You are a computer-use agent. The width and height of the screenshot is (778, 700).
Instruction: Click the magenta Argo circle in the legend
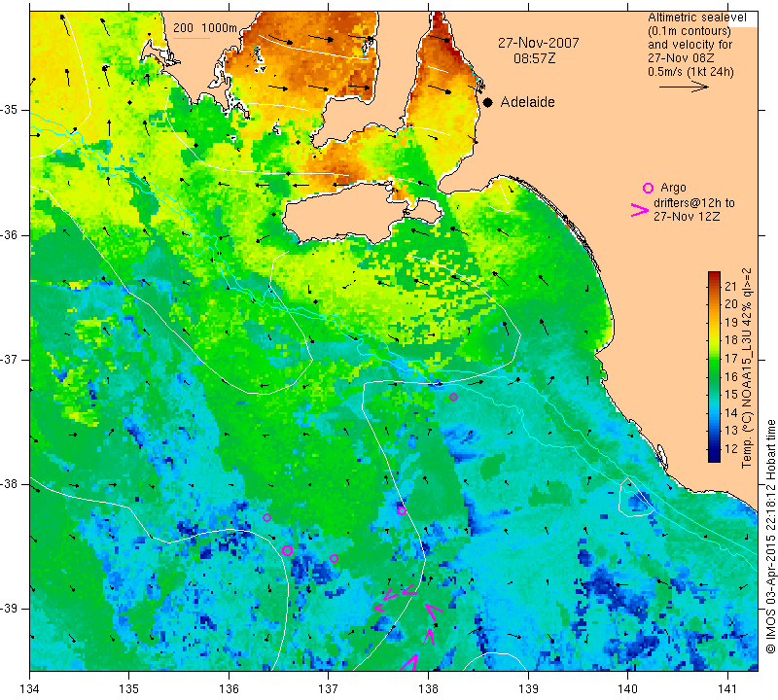[648, 188]
